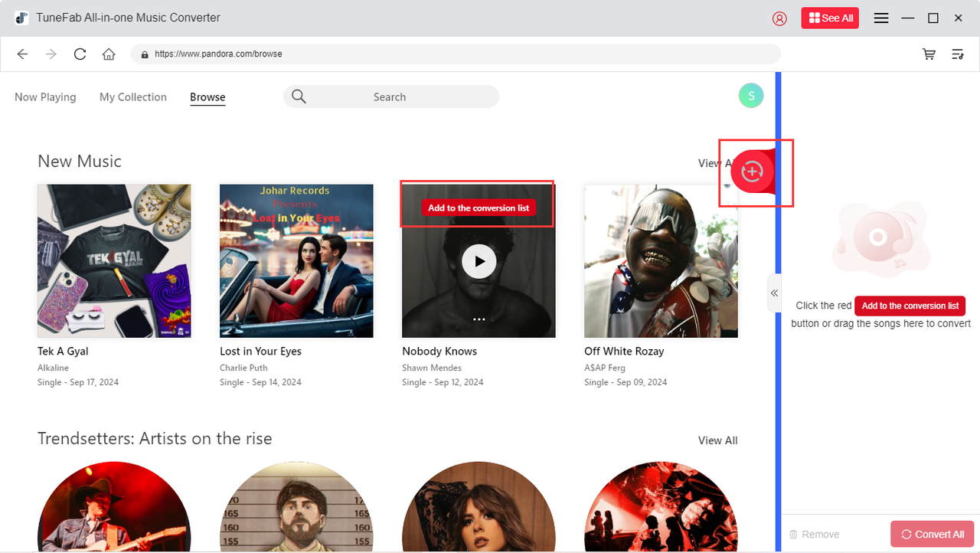Click 'Single - Sep 14, 2024' text
This screenshot has height=553, width=980.
pos(260,382)
